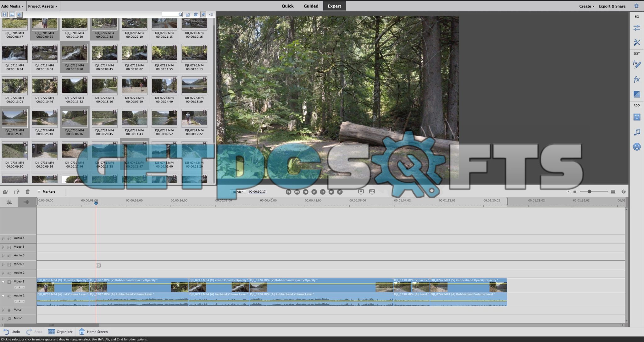Open the Markers dropdown
Image resolution: width=644 pixels, height=342 pixels.
(49, 191)
